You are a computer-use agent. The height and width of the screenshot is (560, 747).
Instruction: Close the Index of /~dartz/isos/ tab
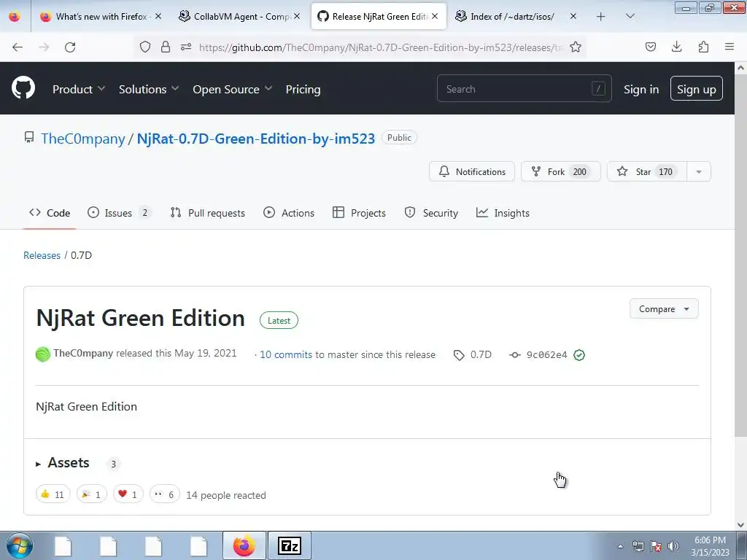[x=573, y=16]
